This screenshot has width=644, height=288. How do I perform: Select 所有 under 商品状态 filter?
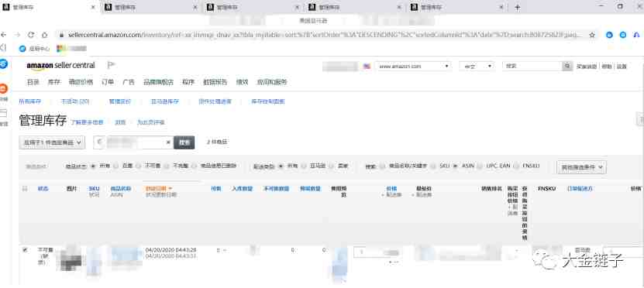tap(93, 166)
